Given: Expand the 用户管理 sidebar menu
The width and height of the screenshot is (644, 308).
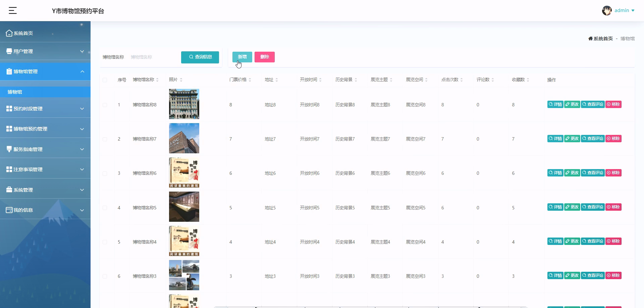Looking at the screenshot, I should (45, 51).
